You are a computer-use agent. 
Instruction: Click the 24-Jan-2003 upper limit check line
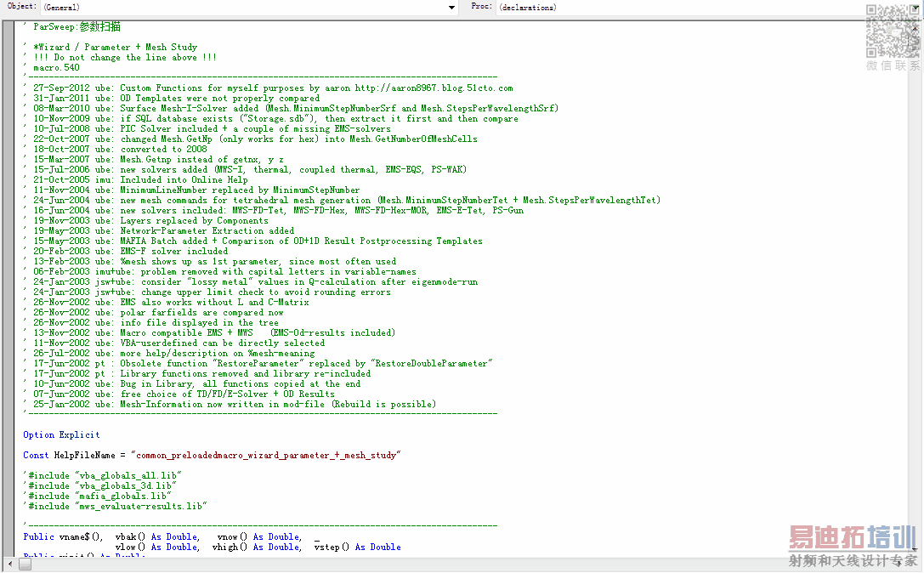207,292
